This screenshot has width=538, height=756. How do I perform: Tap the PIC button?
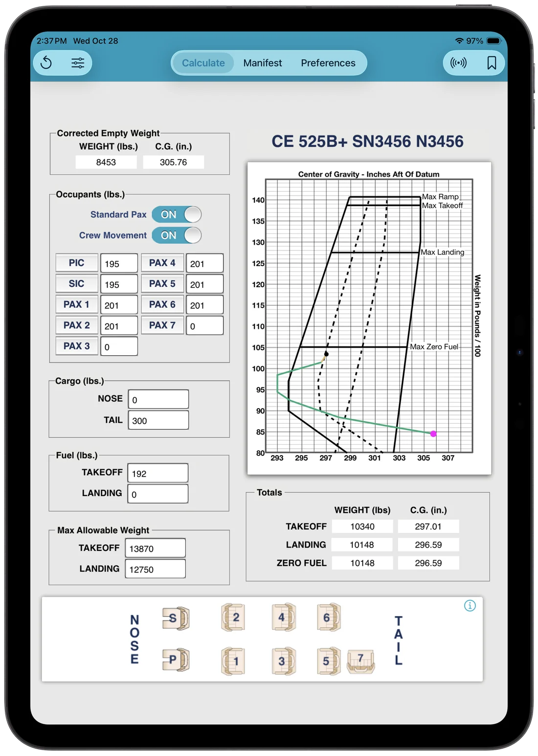pyautogui.click(x=77, y=263)
